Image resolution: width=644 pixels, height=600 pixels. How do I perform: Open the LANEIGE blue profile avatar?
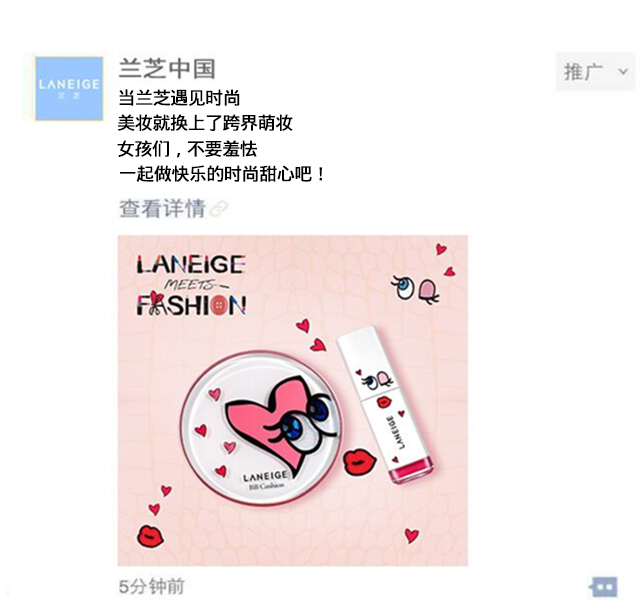[x=69, y=89]
